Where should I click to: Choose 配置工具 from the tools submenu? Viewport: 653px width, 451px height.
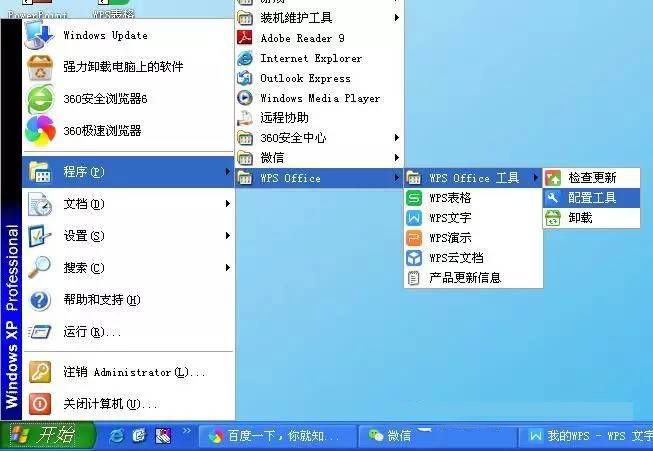click(x=591, y=198)
